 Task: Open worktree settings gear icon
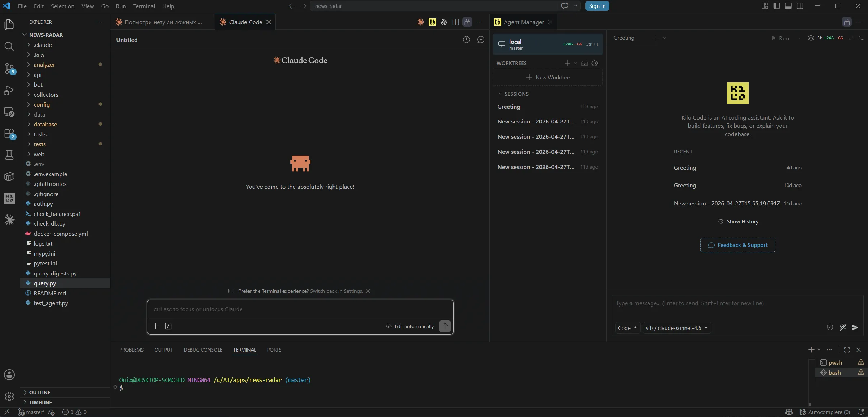click(x=595, y=63)
